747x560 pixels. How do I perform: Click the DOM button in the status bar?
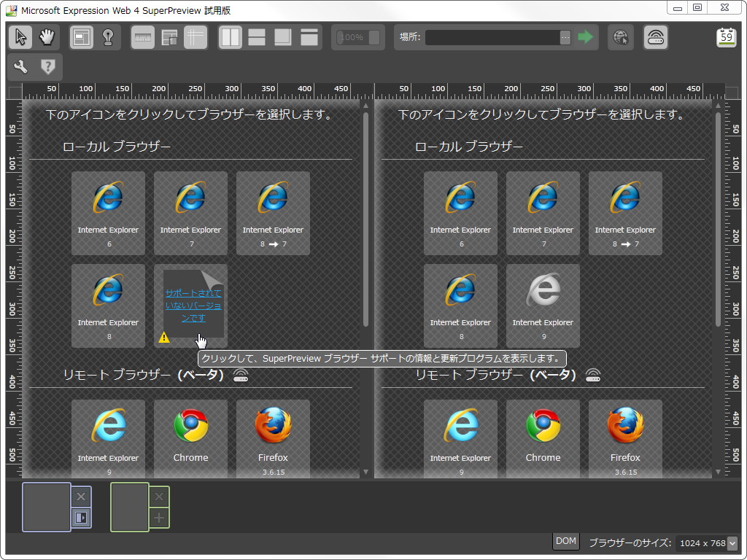pyautogui.click(x=565, y=541)
